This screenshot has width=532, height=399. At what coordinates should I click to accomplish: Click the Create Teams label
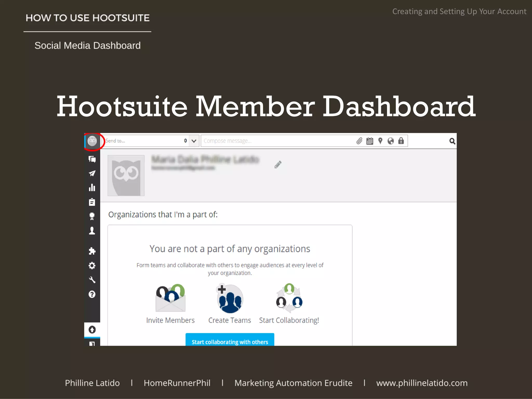tap(230, 320)
